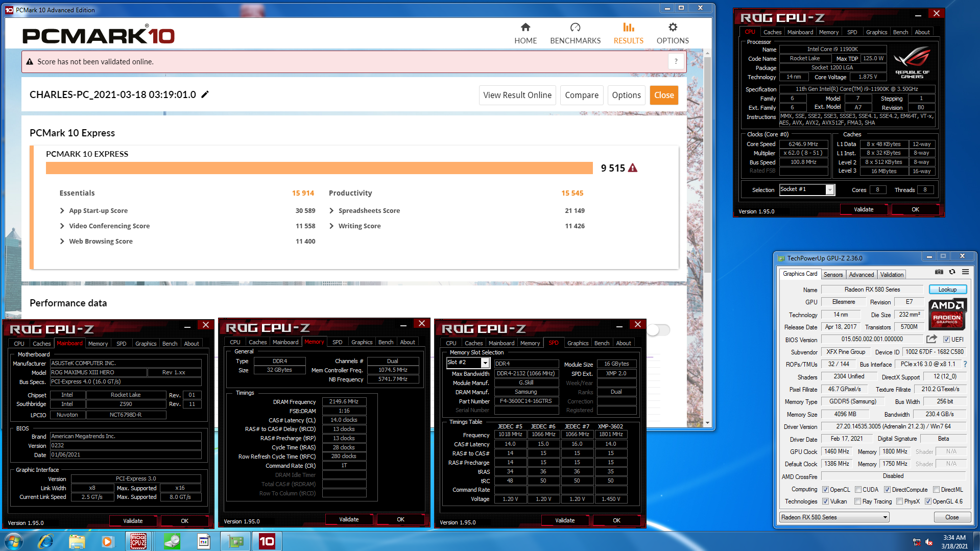Expand Video Conferencing Score row

[x=62, y=226]
